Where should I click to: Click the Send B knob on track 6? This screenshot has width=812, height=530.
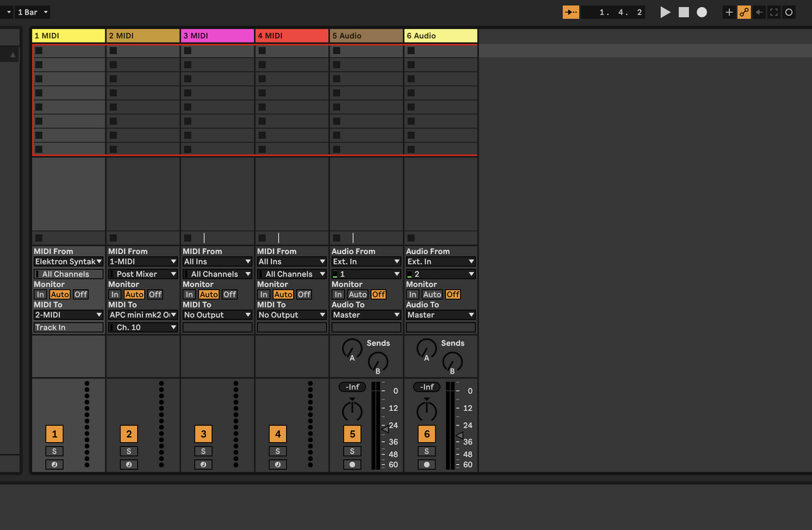coord(452,361)
